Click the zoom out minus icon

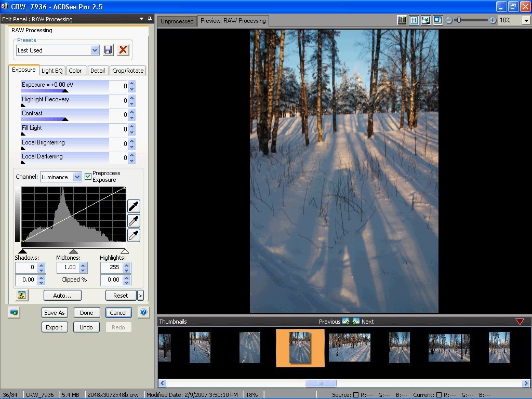pos(448,20)
